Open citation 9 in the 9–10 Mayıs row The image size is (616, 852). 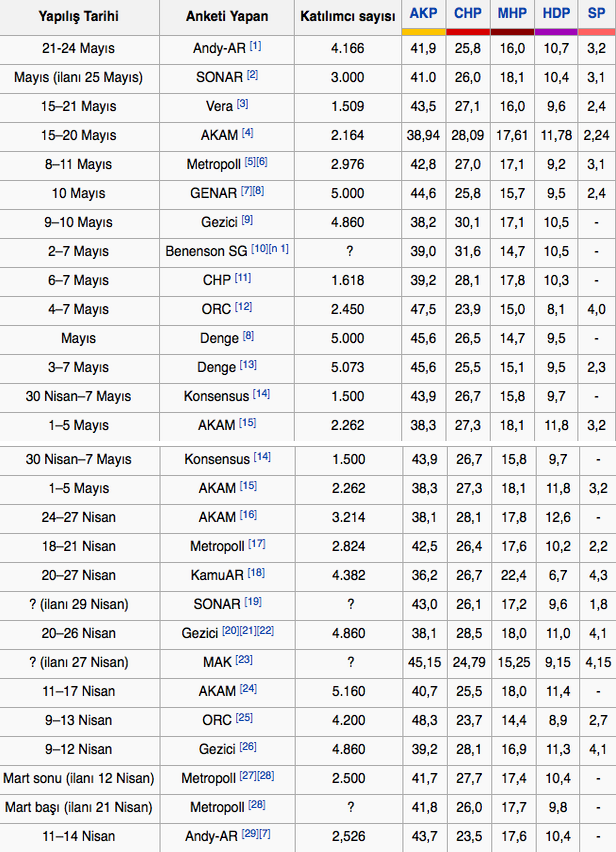(x=246, y=220)
